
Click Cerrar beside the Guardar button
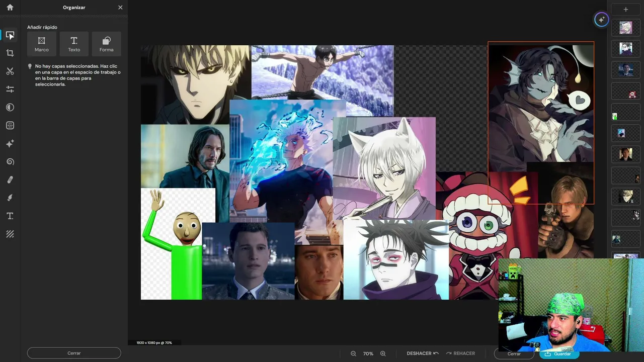pyautogui.click(x=514, y=353)
